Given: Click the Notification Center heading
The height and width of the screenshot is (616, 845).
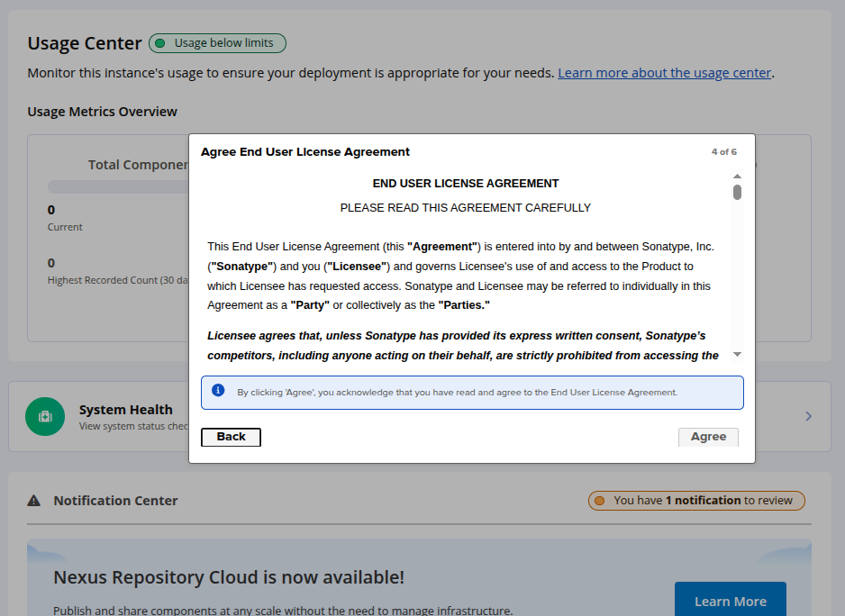Looking at the screenshot, I should (115, 501).
